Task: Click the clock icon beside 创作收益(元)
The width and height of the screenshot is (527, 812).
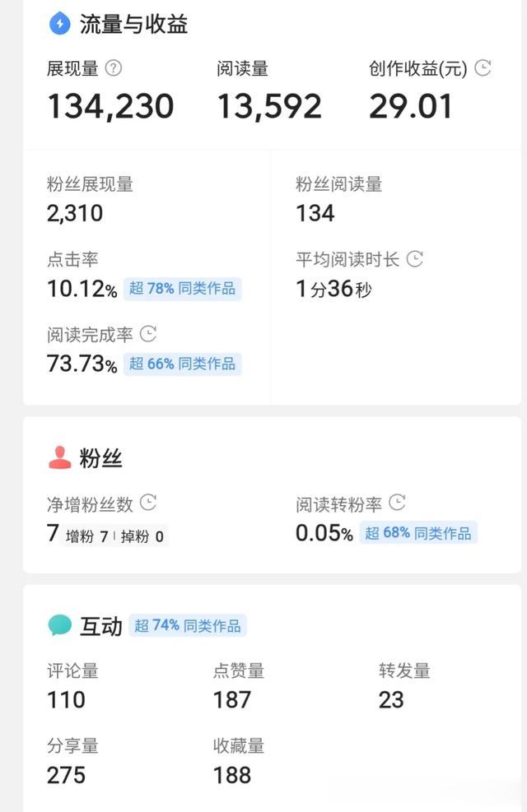Action: tap(483, 68)
